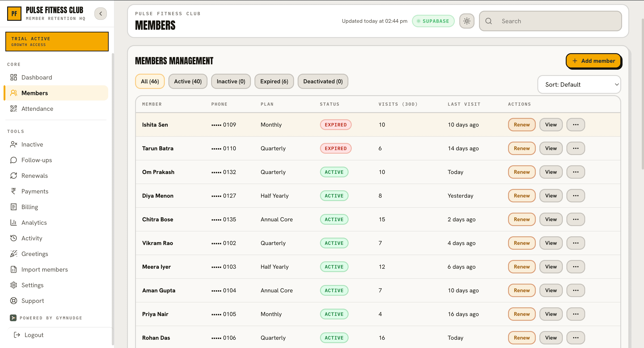Open the Support page
This screenshot has height=348, width=644.
[x=57, y=301]
